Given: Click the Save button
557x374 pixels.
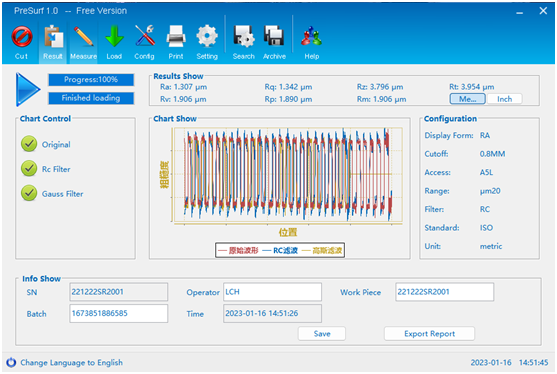Looking at the screenshot, I should (322, 334).
